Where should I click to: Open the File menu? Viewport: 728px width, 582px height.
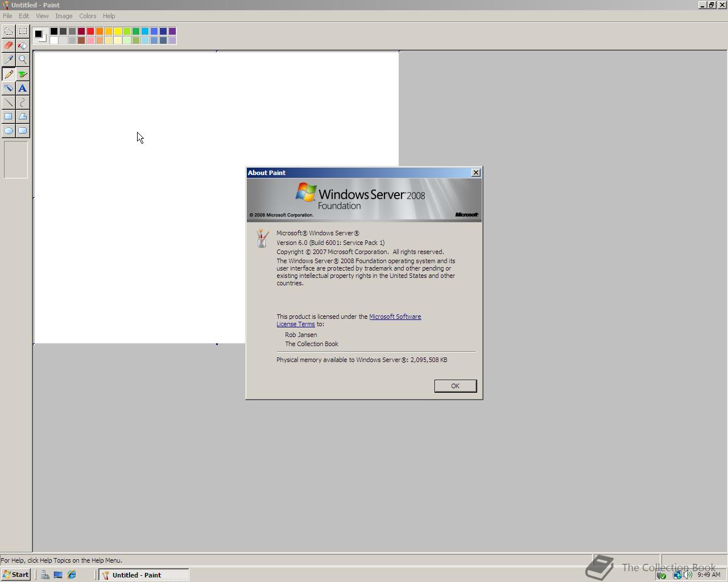[7, 16]
